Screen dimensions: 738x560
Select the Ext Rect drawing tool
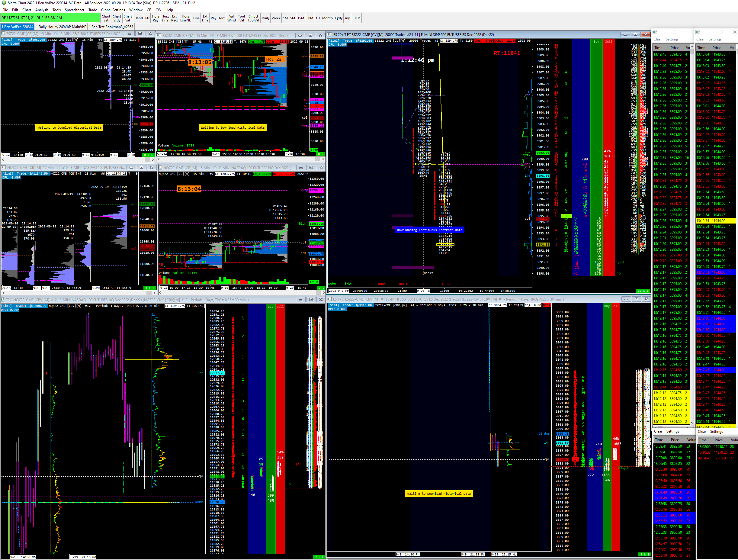(174, 18)
